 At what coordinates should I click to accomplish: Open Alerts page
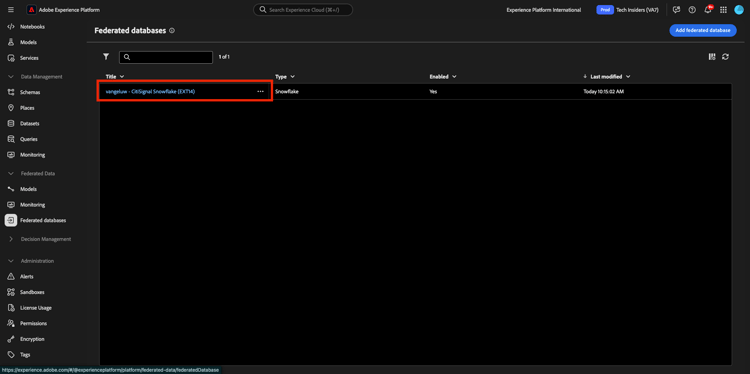[27, 276]
